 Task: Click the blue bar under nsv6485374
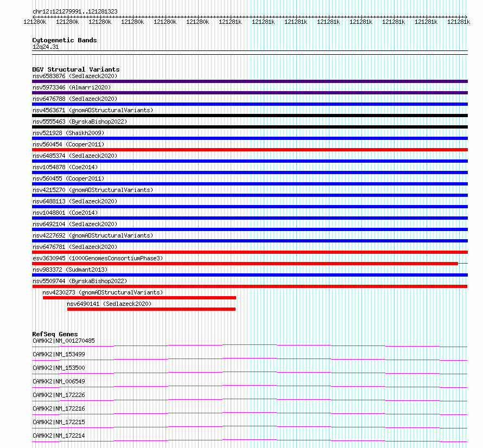(250, 161)
